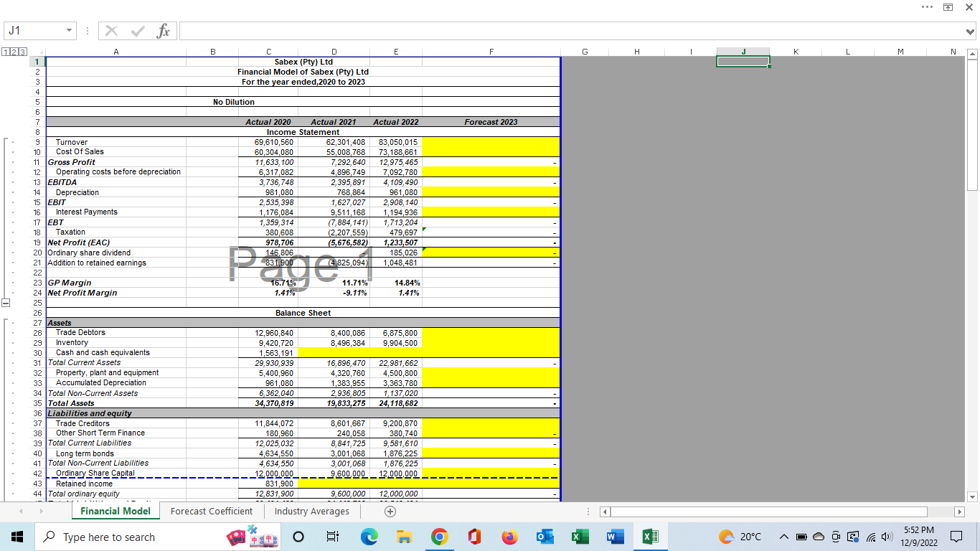Click the Enter checkmark in formula bar
980x551 pixels.
tap(137, 31)
